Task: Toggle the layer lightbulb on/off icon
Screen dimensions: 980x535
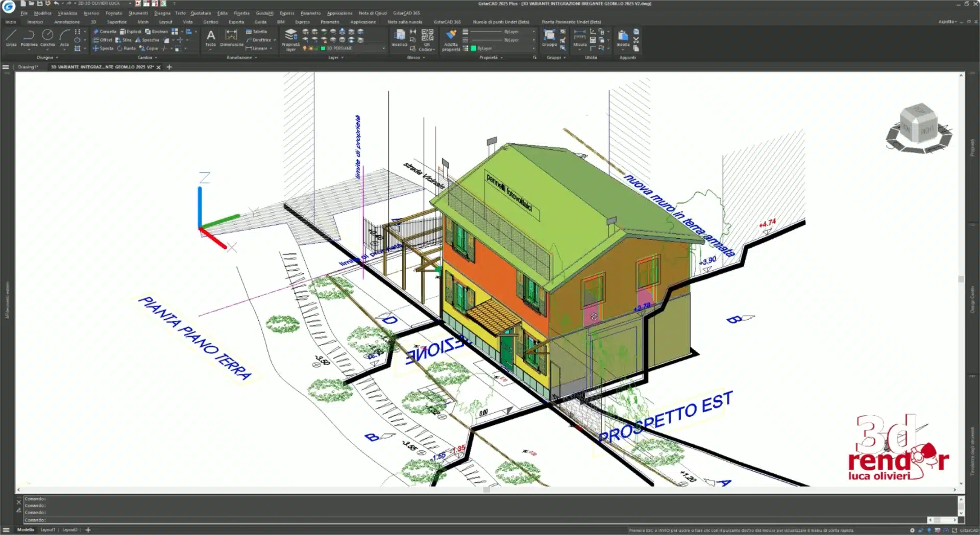Action: point(305,48)
